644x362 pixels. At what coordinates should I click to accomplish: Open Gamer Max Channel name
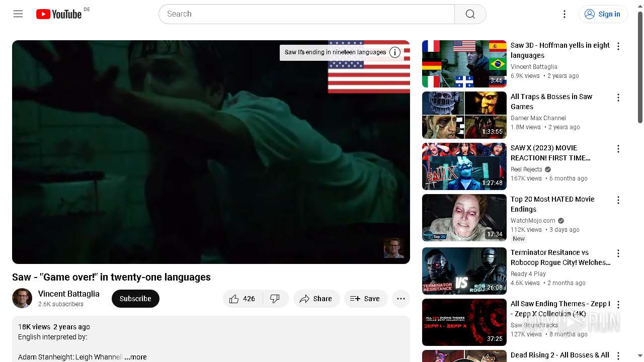tap(538, 118)
